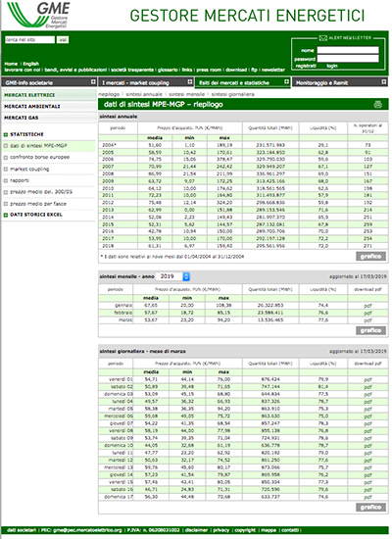Focus the cerca nel sito search field
Screen dimensions: 392x539
(29, 40)
